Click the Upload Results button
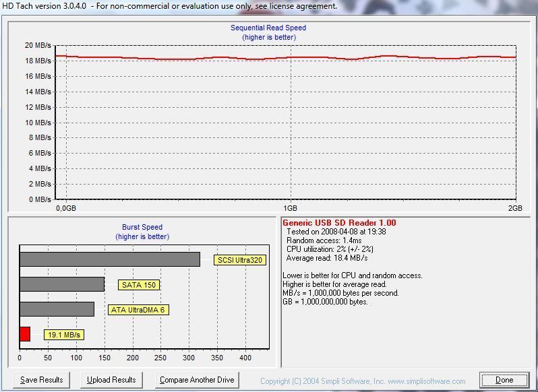The width and height of the screenshot is (538, 392). click(x=111, y=380)
